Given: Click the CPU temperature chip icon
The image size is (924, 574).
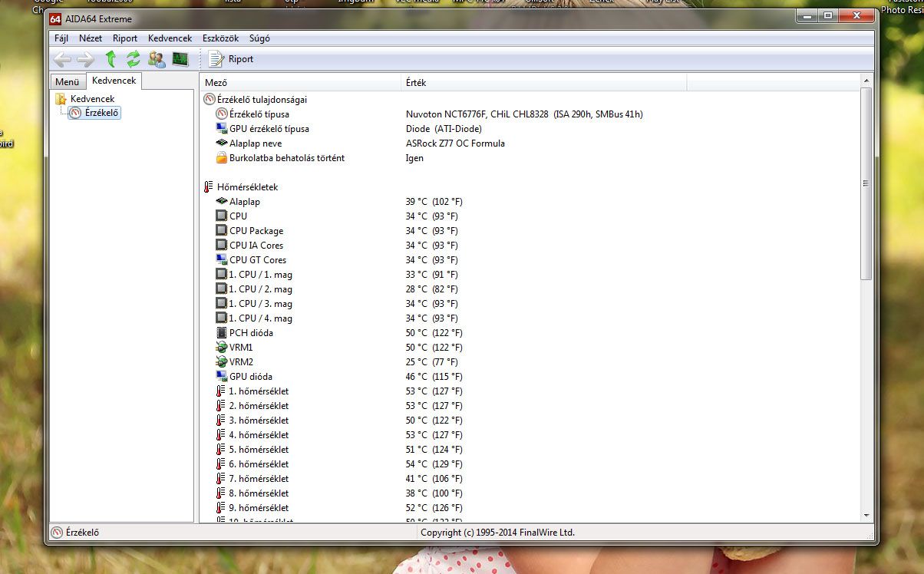Looking at the screenshot, I should pyautogui.click(x=222, y=216).
